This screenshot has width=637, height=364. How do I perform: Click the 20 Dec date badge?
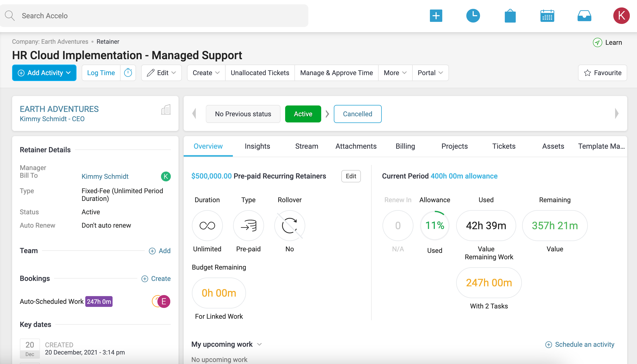coord(30,348)
